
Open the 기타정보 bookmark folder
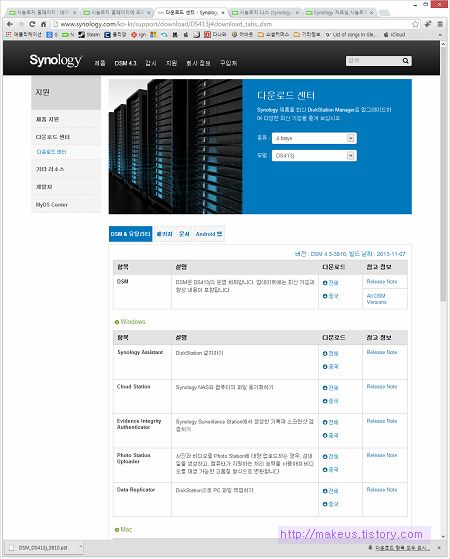point(307,35)
